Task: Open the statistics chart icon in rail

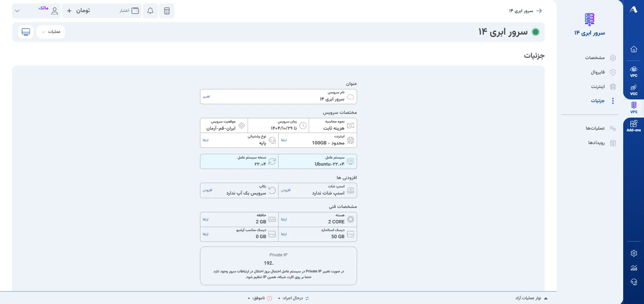Action: click(634, 268)
